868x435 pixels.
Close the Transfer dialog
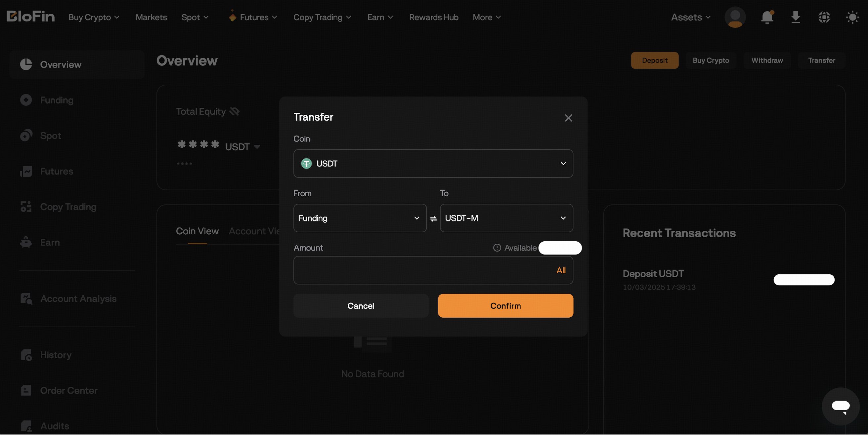coord(568,118)
